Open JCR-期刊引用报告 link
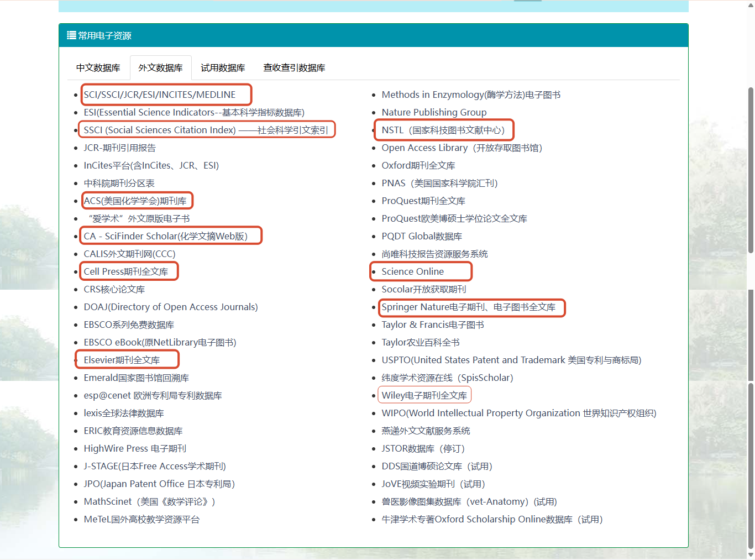755x560 pixels. [x=120, y=148]
